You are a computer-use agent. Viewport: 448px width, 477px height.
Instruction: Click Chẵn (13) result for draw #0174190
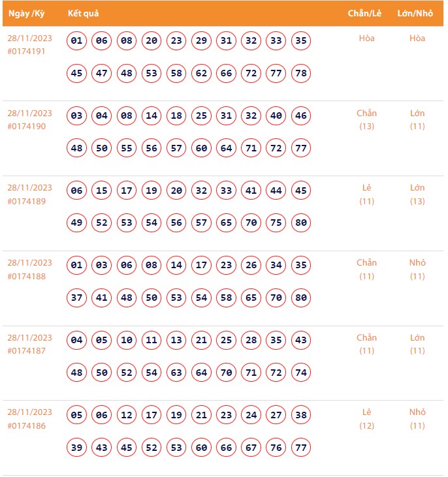tap(366, 119)
